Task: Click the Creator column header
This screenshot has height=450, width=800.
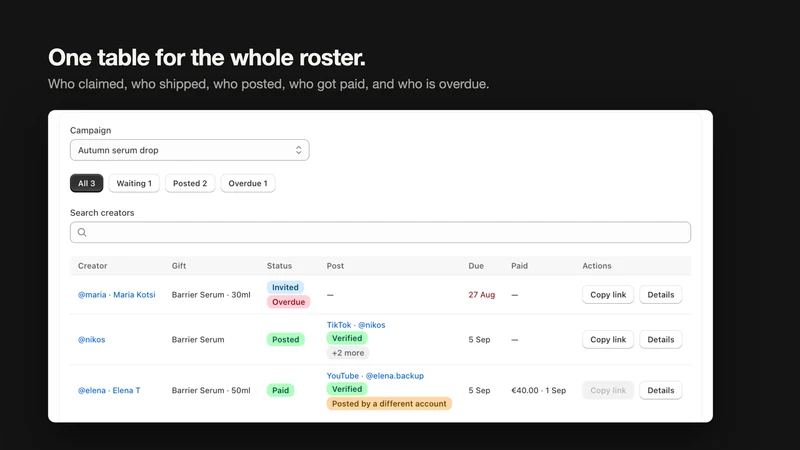Action: coord(92,266)
